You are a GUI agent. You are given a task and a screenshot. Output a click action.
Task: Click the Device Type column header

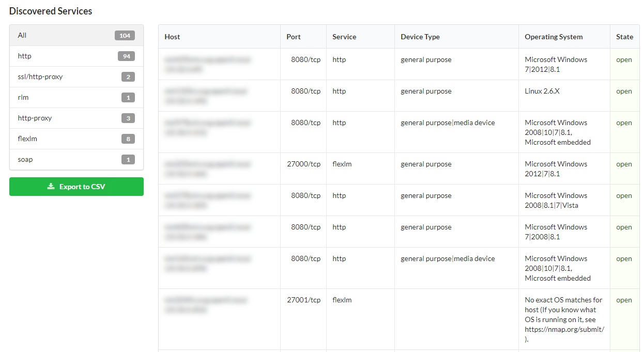(x=420, y=37)
